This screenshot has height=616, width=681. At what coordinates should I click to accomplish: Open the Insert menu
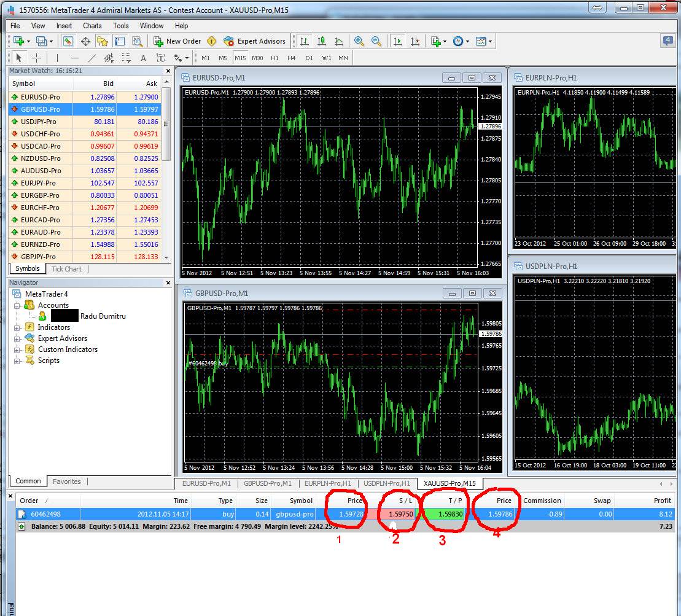click(x=64, y=26)
